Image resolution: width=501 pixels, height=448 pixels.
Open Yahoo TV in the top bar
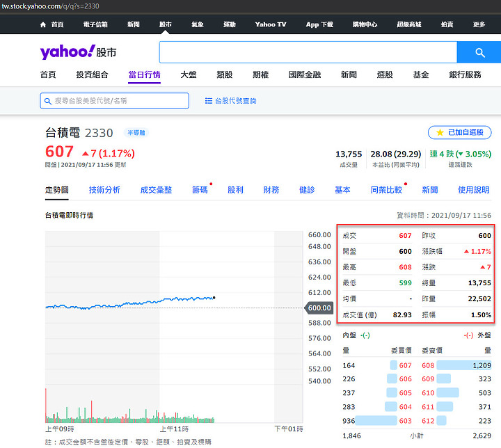[270, 24]
